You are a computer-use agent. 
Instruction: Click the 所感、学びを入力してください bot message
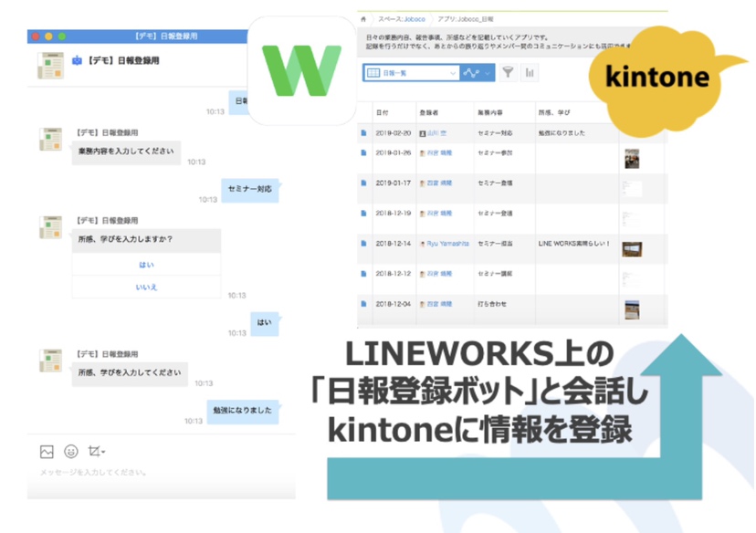130,373
